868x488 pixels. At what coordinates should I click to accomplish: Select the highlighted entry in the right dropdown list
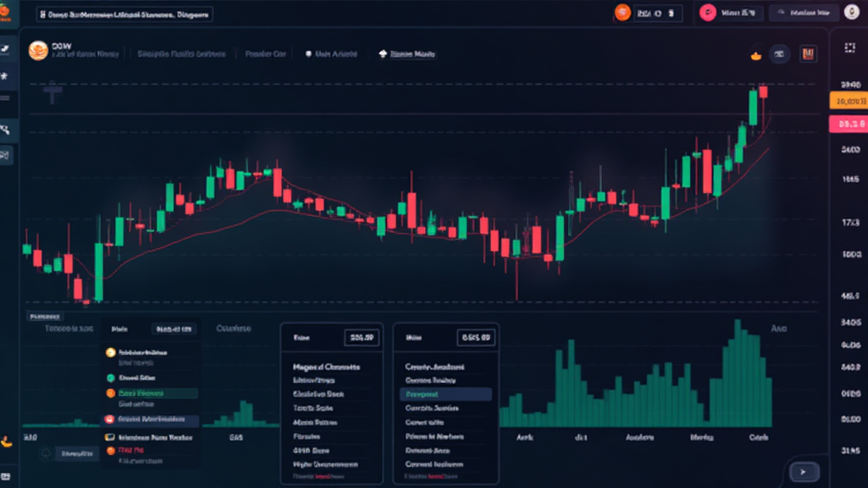[445, 395]
